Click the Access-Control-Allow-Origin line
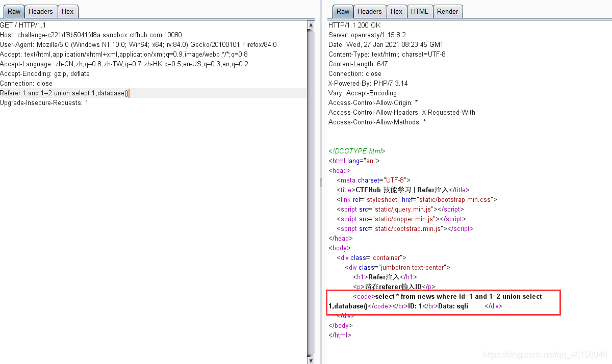Viewport: 612px width, 364px height. coord(373,102)
